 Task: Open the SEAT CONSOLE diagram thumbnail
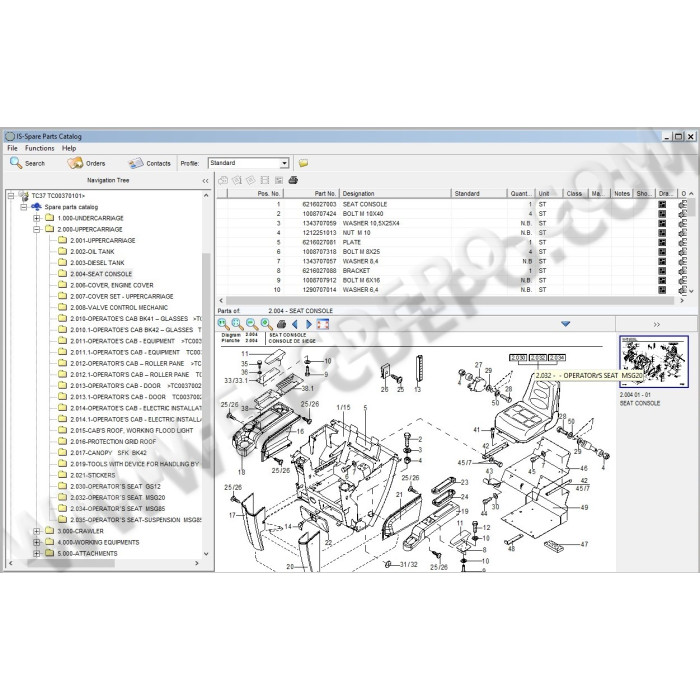[x=654, y=362]
